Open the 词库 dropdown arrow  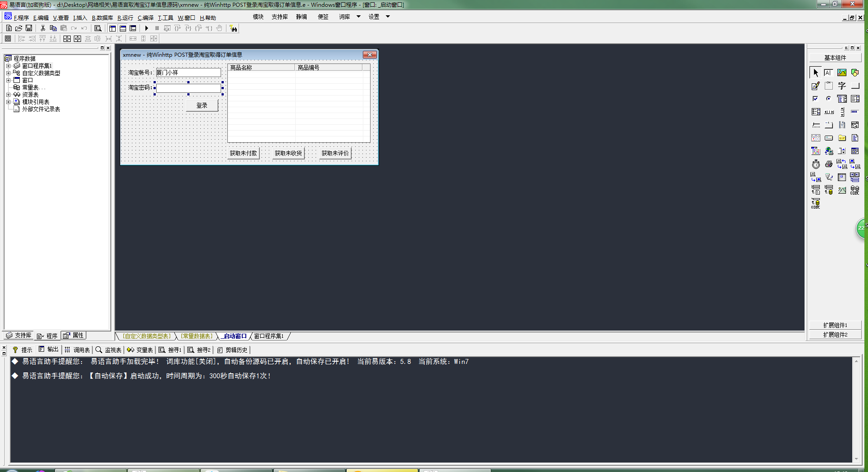(x=359, y=17)
